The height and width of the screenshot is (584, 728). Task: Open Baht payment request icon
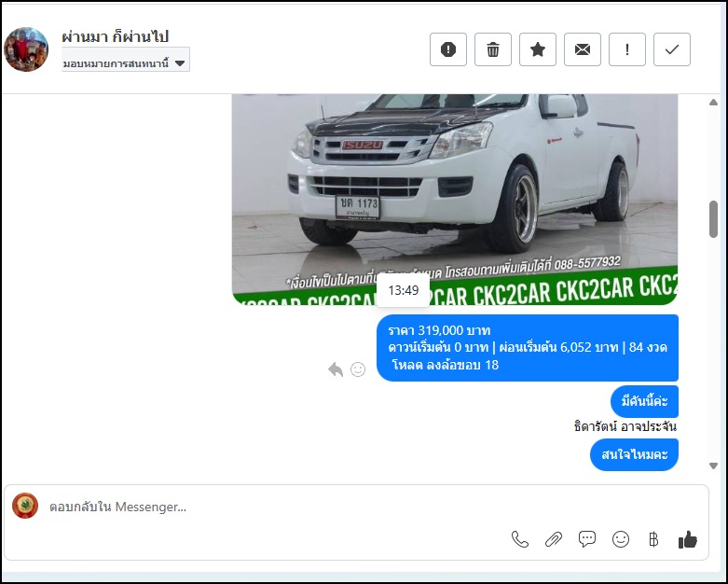(653, 539)
